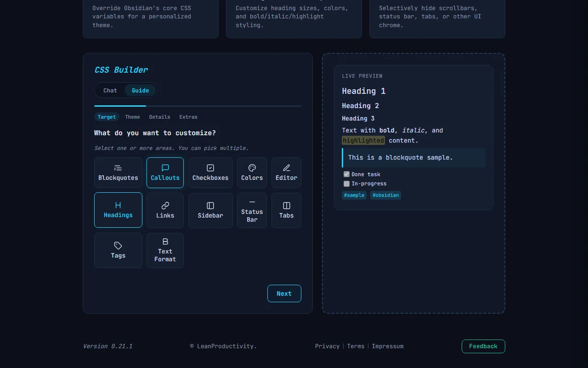The height and width of the screenshot is (368, 588).
Task: Choose the Links chain icon
Action: pyautogui.click(x=165, y=210)
